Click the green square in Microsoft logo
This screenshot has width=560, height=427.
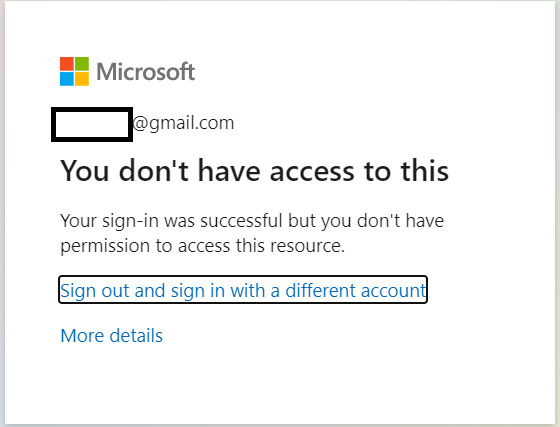82,64
